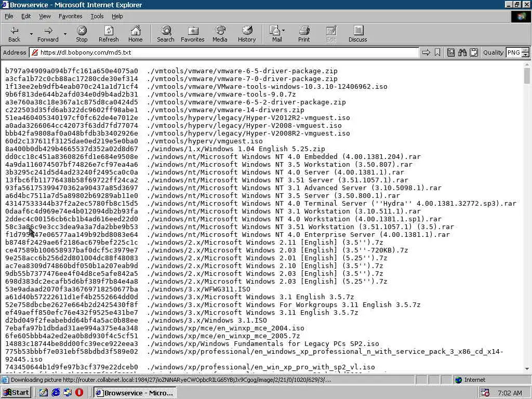Image resolution: width=532 pixels, height=399 pixels.
Task: Click the Windows 3.1.ISO path text
Action: click(x=207, y=321)
